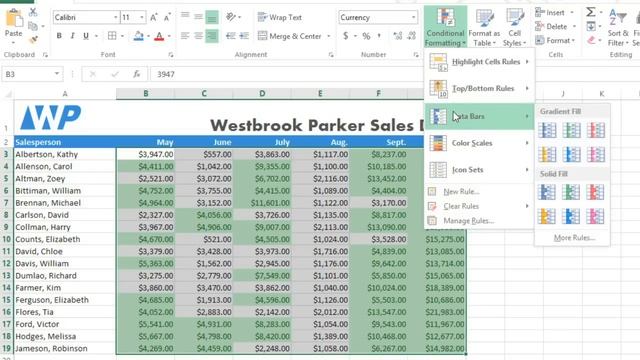
Task: Click the Increase Indent icon
Action: (x=244, y=36)
